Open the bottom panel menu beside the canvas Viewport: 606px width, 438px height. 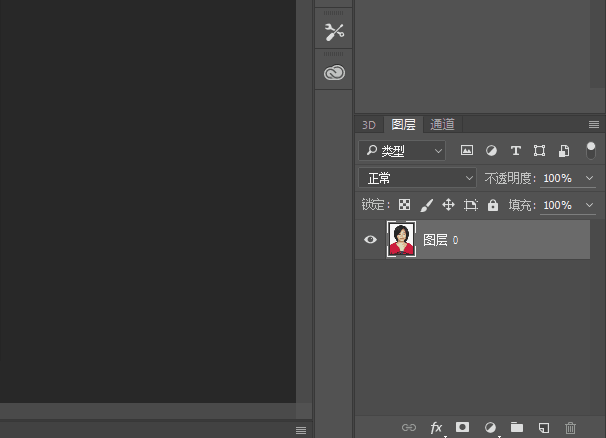coord(301,430)
